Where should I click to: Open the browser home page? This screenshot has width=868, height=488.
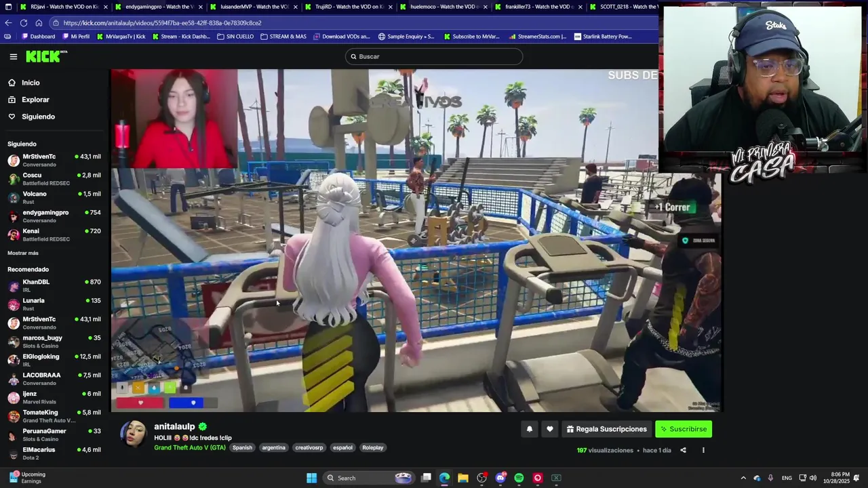(x=39, y=22)
